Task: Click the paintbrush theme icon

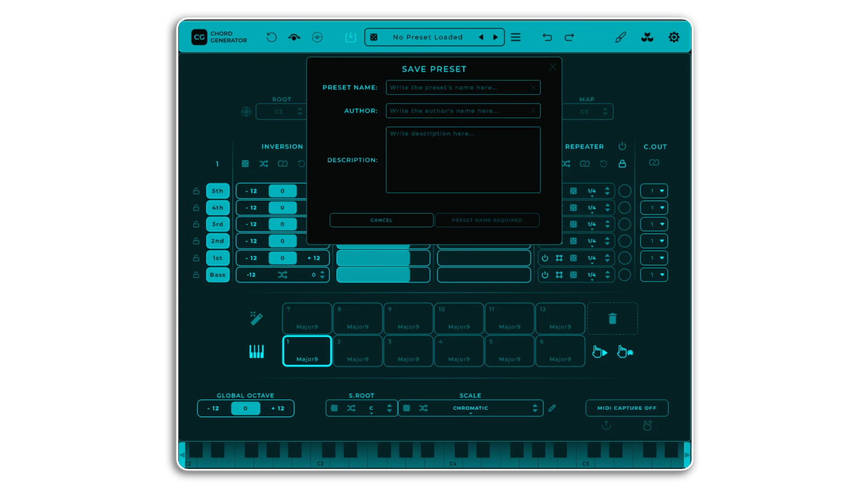Action: 621,37
